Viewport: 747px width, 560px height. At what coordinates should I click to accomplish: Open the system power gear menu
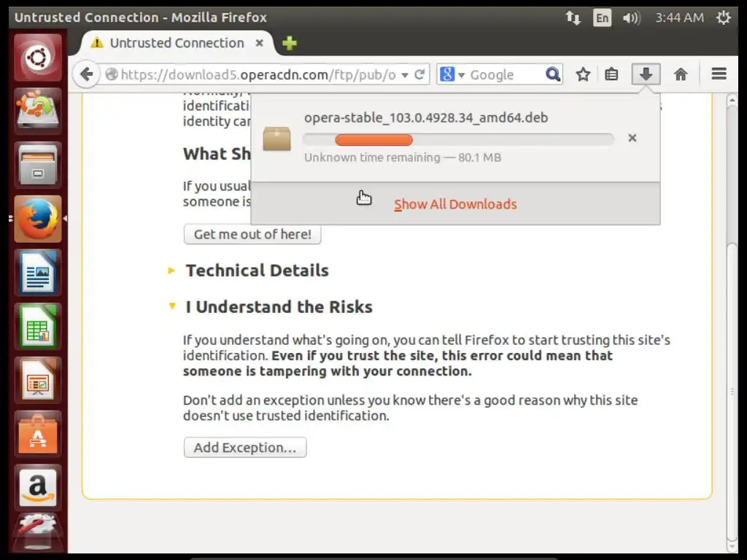[x=724, y=17]
